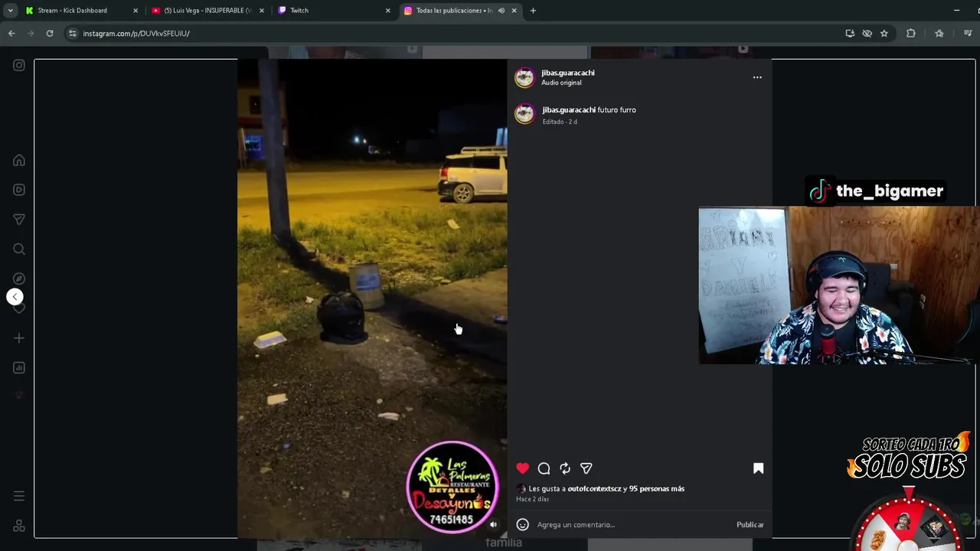
Task: Open Instagram search magnifier icon
Action: coord(19,249)
